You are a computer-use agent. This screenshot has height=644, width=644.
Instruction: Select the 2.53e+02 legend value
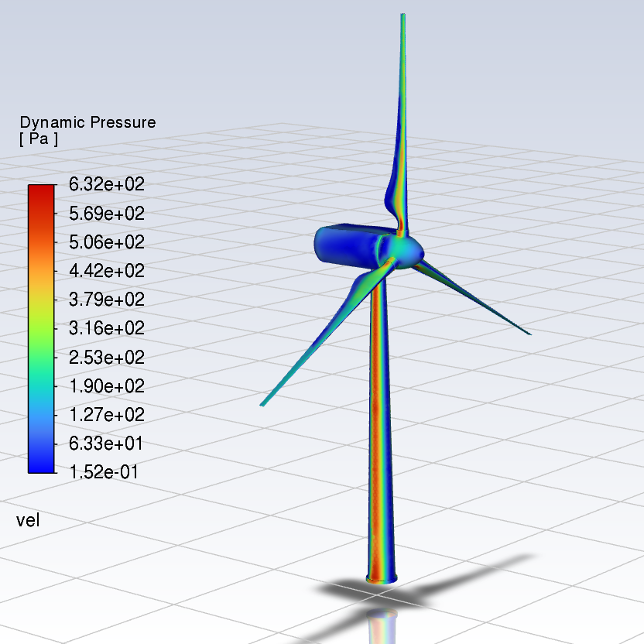[x=107, y=358]
